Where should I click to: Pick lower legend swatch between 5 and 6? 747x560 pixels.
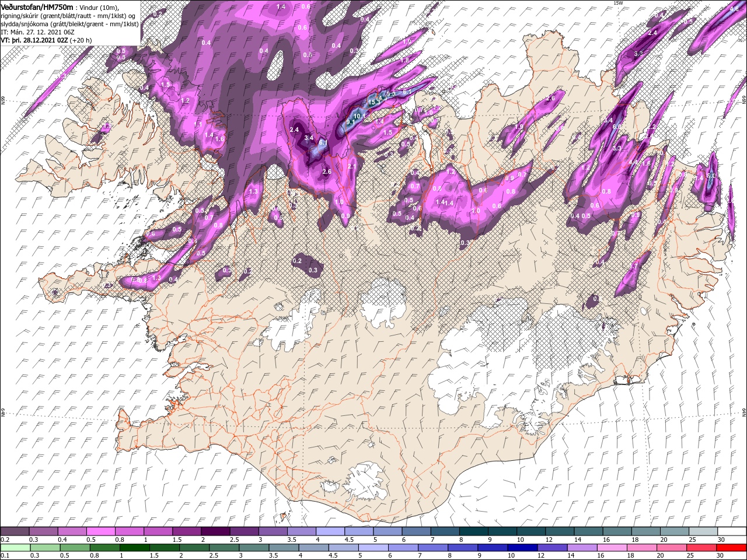click(x=373, y=548)
